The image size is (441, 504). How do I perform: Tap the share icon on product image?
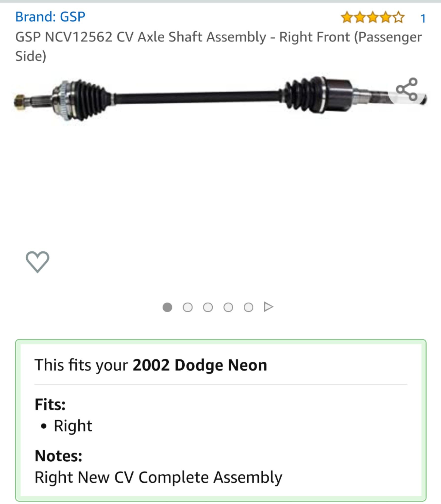[407, 89]
